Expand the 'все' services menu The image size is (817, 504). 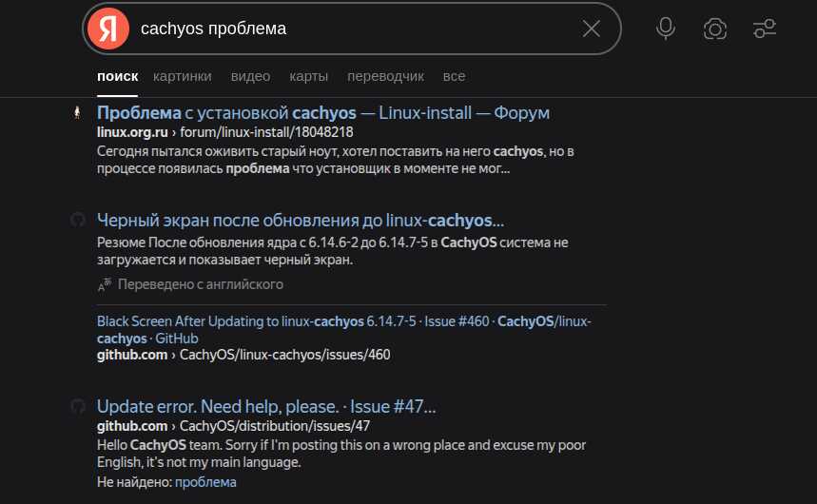pos(454,76)
